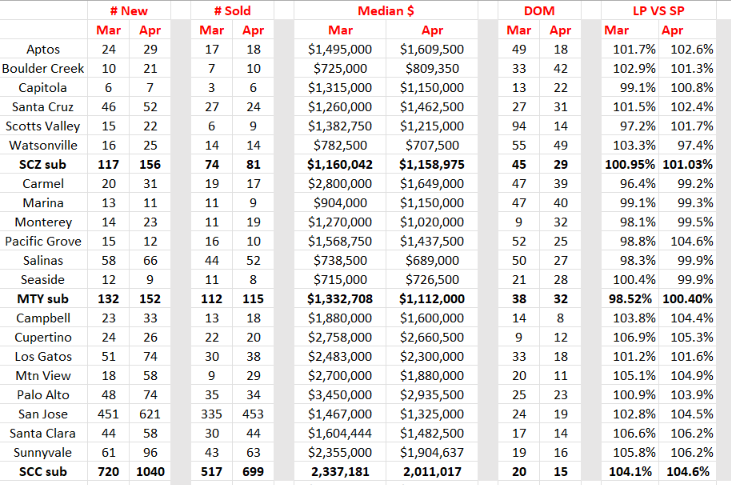This screenshot has height=485, width=731.
Task: Select the 'SCZ sub' subtotal label
Action: 43,165
